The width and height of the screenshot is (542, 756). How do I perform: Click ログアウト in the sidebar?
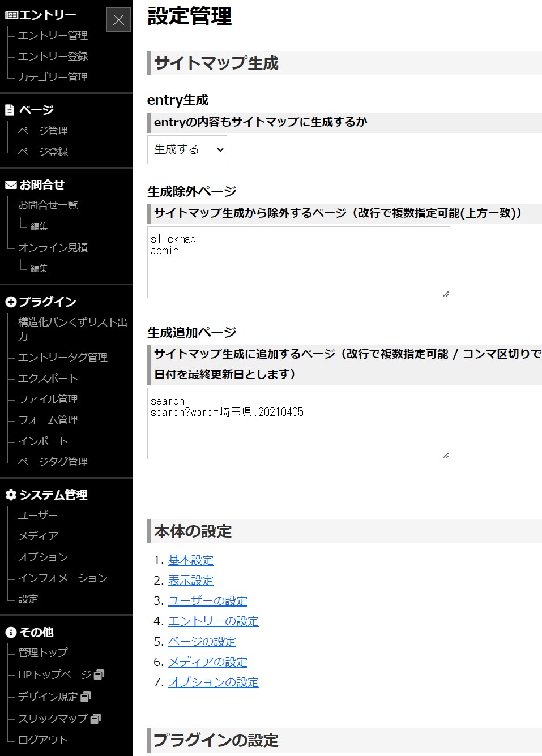click(x=44, y=739)
